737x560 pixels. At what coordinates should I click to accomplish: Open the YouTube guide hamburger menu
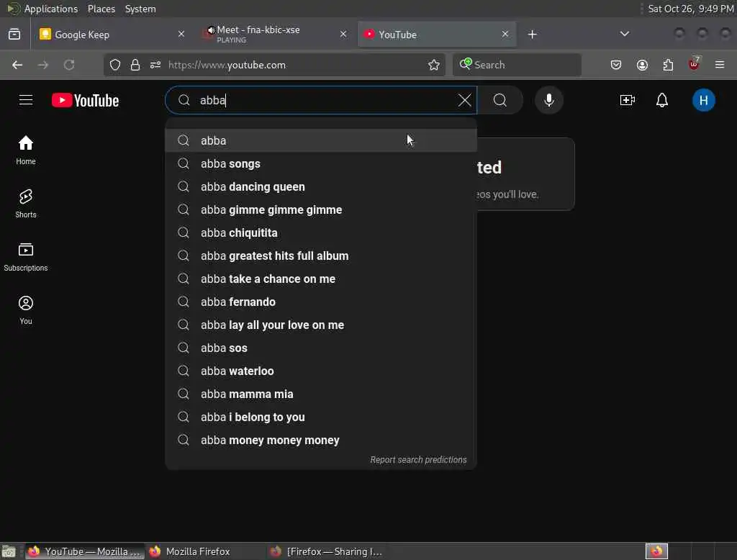point(26,100)
